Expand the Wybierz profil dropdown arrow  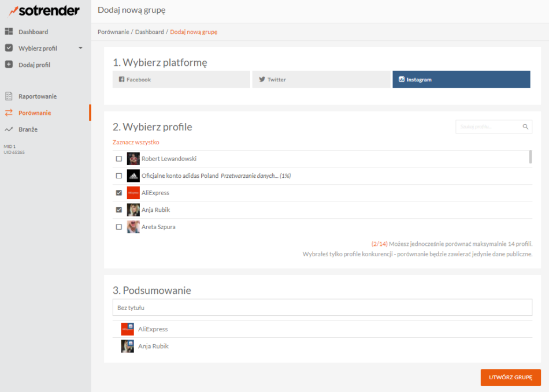(80, 48)
